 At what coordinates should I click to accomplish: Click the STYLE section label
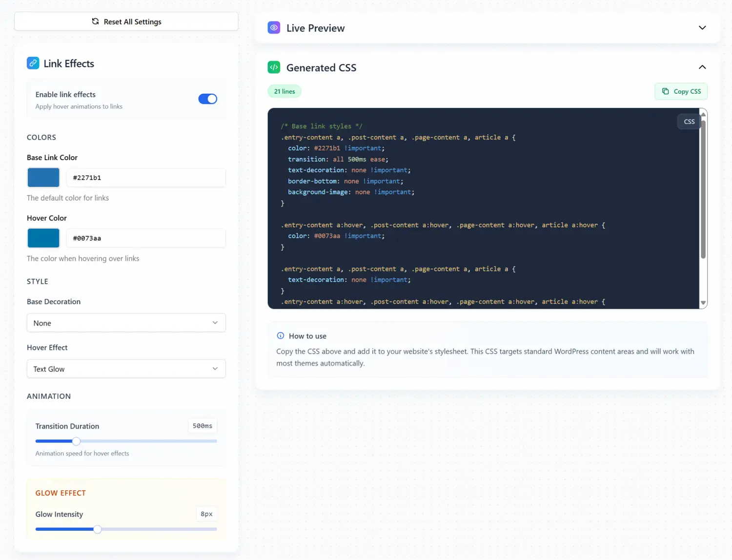[x=38, y=282]
